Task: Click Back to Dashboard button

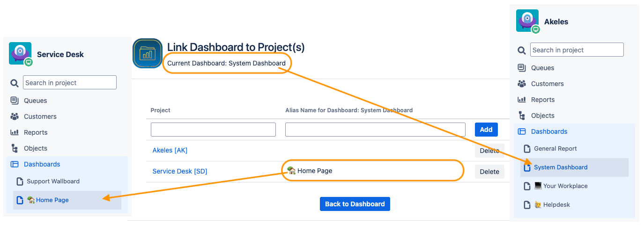Action: tap(355, 204)
